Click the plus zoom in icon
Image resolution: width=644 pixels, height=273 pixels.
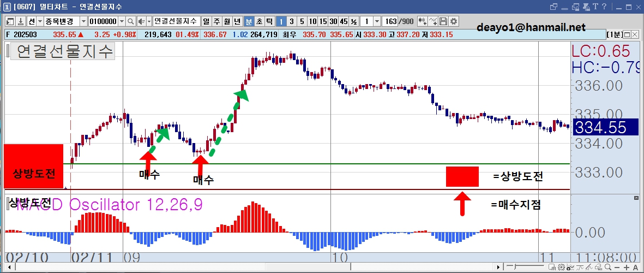[x=627, y=268]
